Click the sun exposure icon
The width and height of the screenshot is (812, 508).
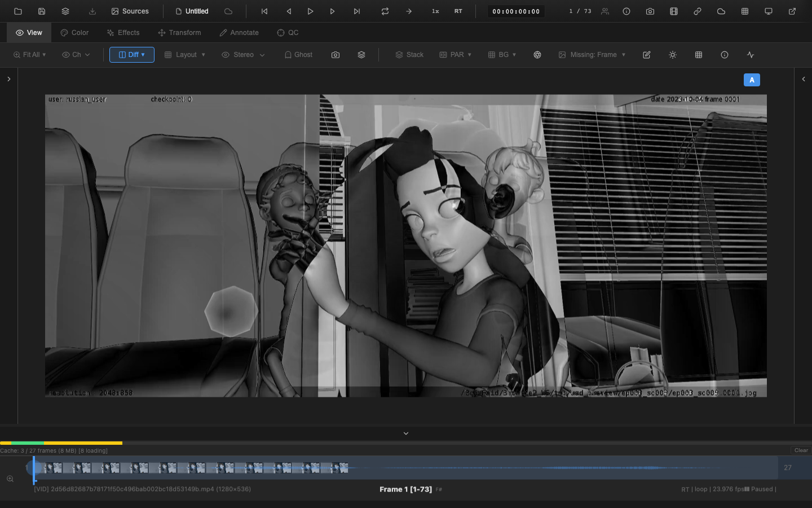672,55
